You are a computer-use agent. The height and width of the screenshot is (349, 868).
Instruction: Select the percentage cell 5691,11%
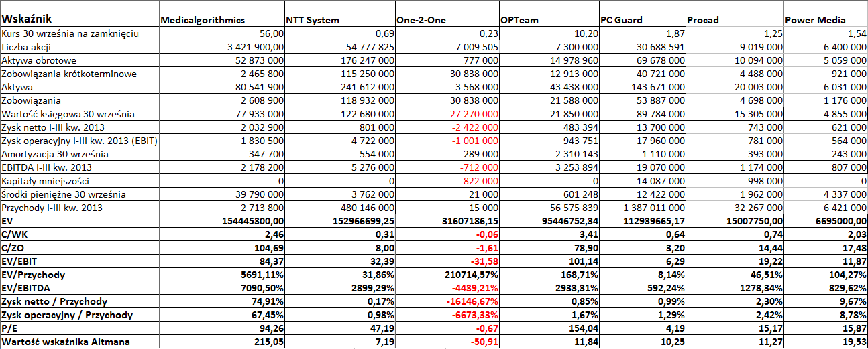[221, 275]
